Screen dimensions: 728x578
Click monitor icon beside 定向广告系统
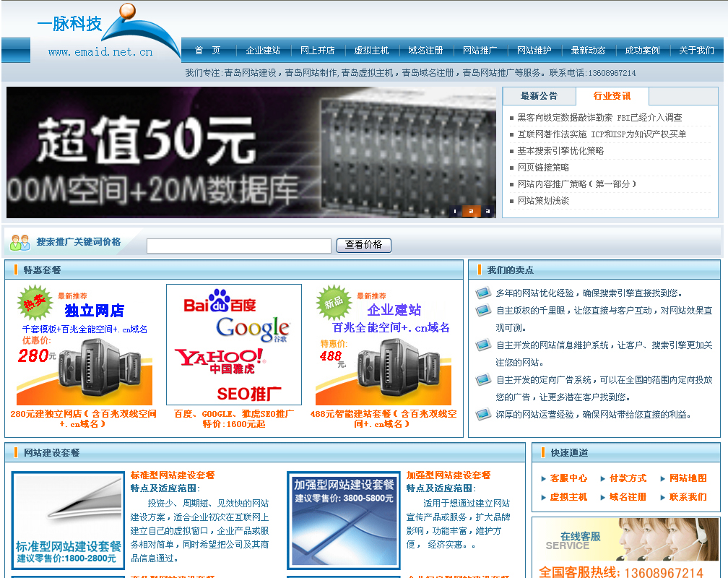point(483,379)
